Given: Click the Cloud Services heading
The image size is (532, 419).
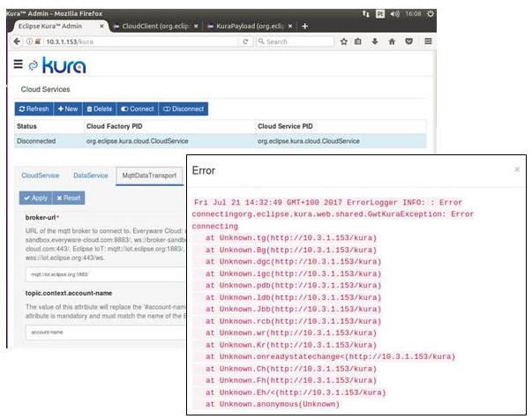Looking at the screenshot, I should (46, 89).
